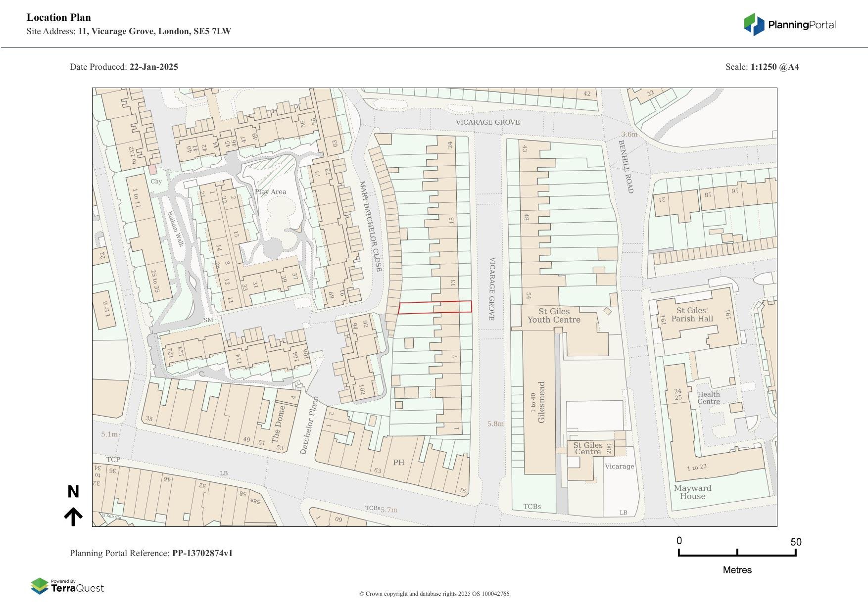Select the Health Centre label

tap(709, 398)
